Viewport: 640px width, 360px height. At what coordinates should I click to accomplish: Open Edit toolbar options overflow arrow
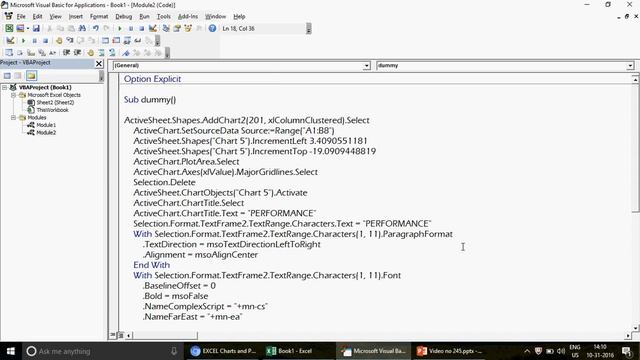[x=167, y=53]
